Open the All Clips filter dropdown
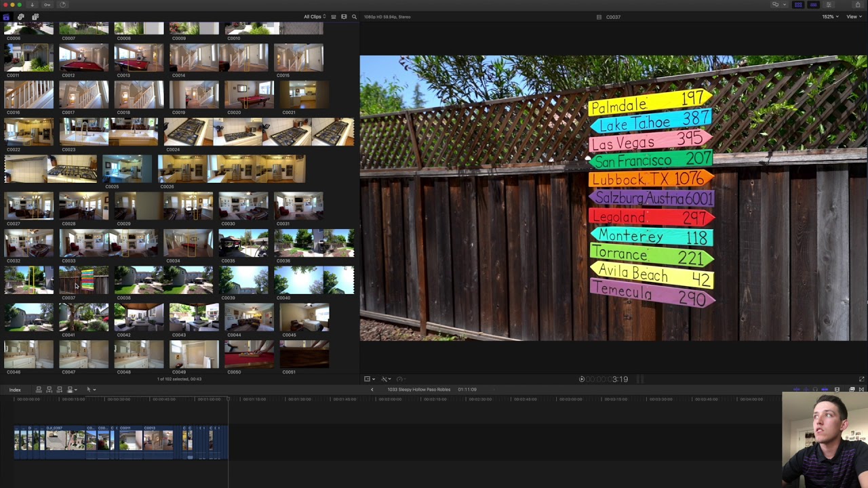The height and width of the screenshot is (488, 868). point(315,17)
